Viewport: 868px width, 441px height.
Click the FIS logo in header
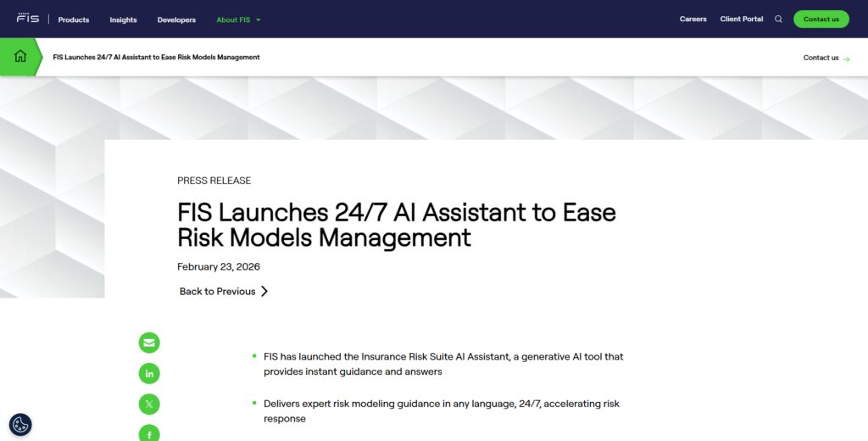[x=28, y=18]
